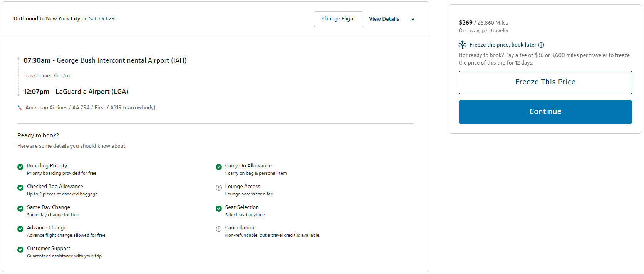
Task: Open the View Details link
Action: pos(384,19)
